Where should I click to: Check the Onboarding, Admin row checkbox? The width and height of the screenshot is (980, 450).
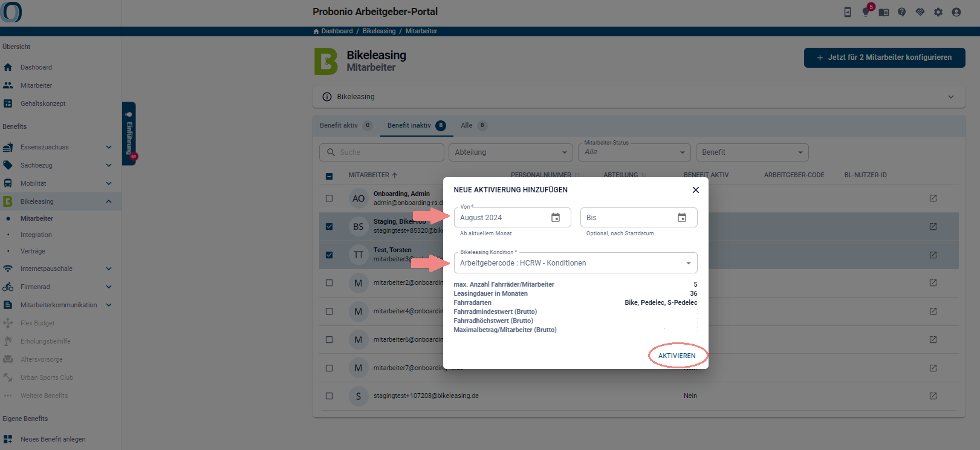point(329,198)
